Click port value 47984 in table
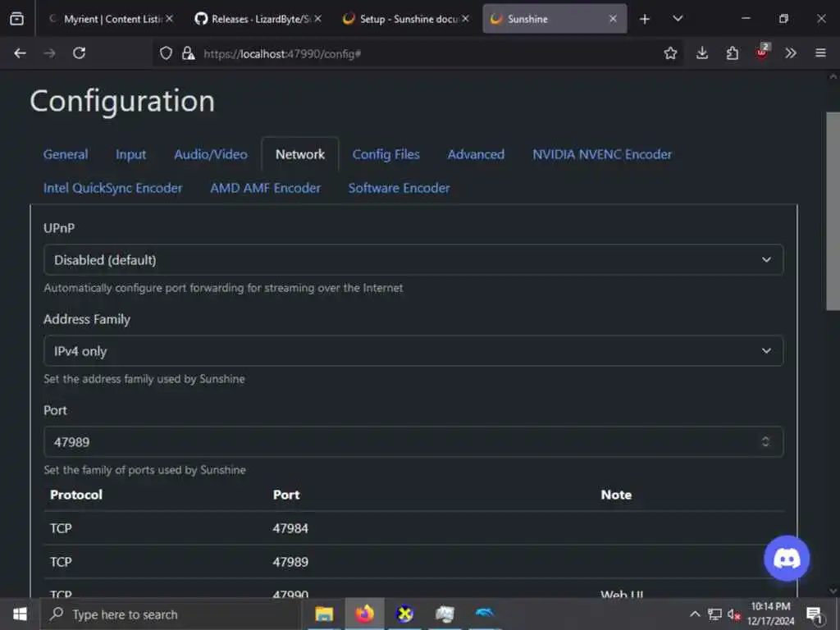840x630 pixels. (x=290, y=528)
